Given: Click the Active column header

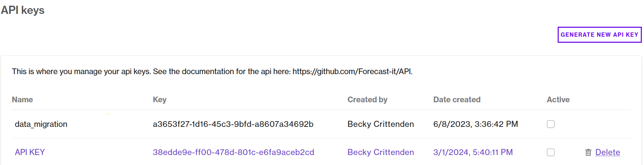Looking at the screenshot, I should pyautogui.click(x=558, y=100).
